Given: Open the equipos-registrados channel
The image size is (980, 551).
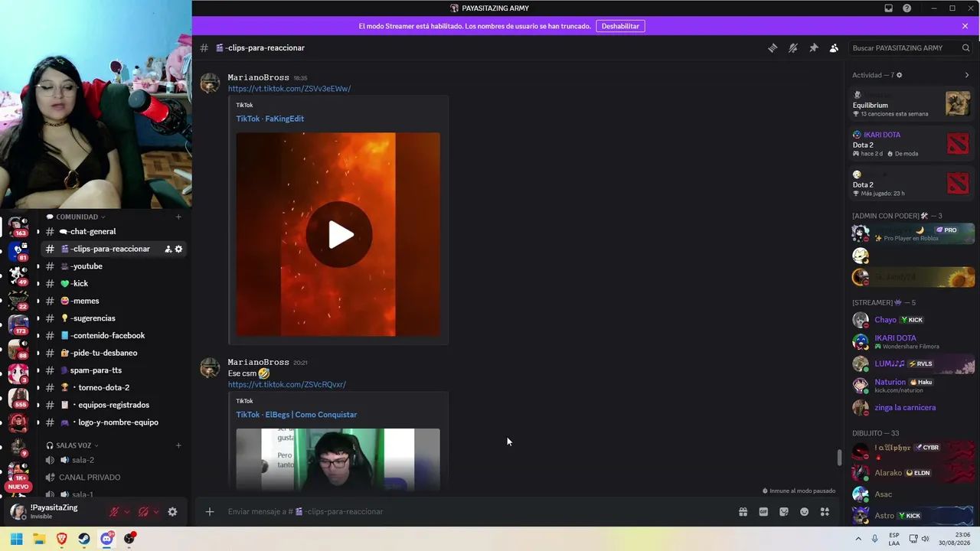Looking at the screenshot, I should (x=113, y=405).
